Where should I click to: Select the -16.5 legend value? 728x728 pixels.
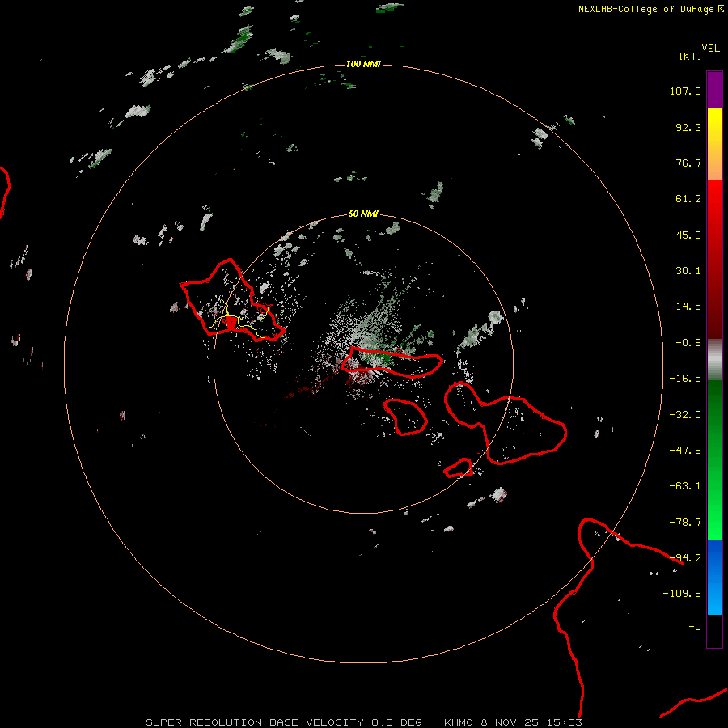(685, 379)
